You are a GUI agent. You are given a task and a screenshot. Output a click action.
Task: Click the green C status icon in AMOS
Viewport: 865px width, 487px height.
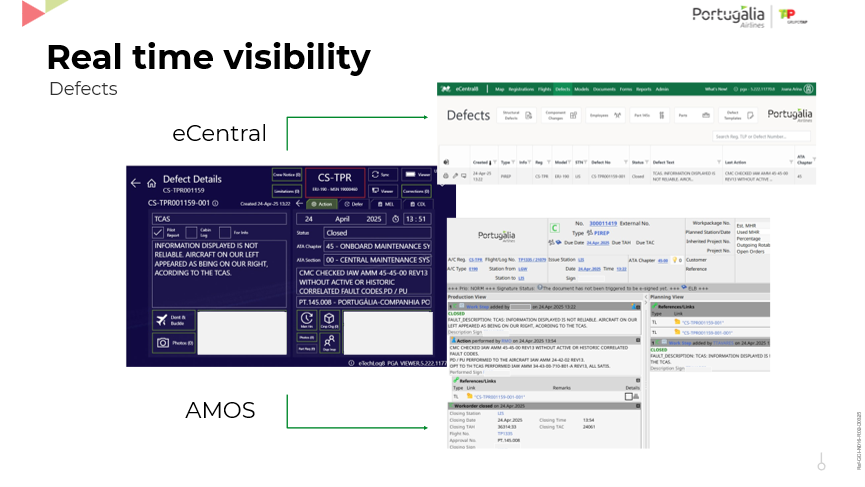(x=554, y=228)
